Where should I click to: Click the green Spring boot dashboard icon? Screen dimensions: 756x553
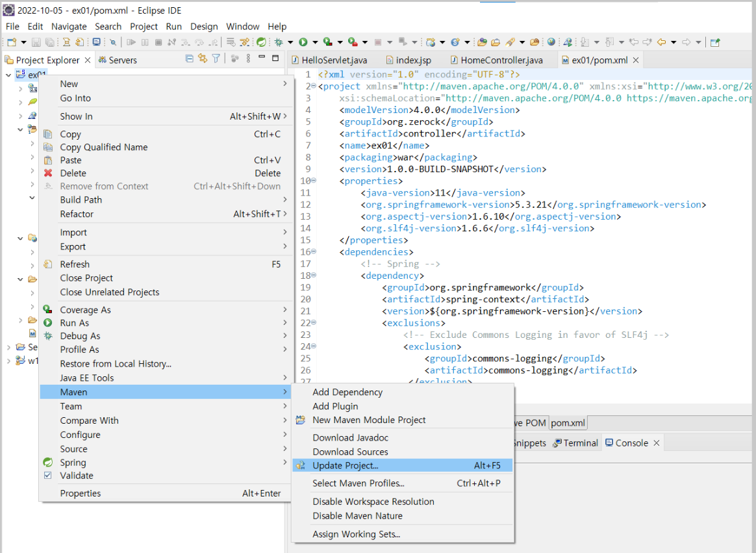[x=261, y=42]
